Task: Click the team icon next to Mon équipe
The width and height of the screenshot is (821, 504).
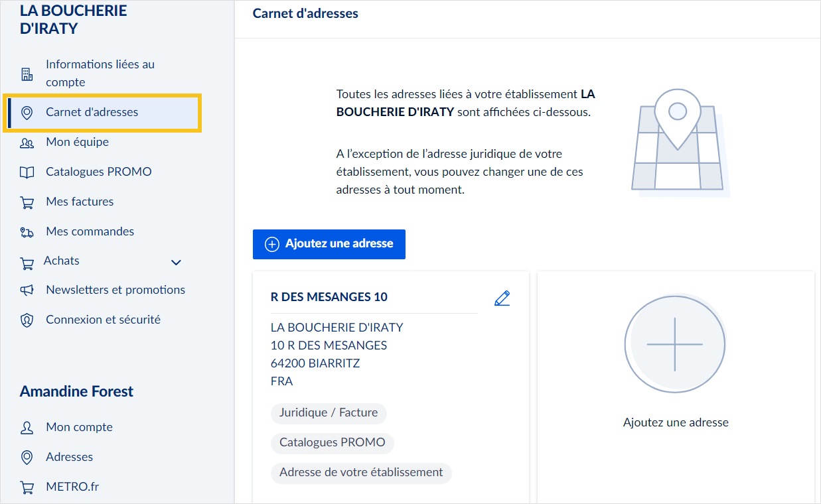Action: tap(27, 142)
